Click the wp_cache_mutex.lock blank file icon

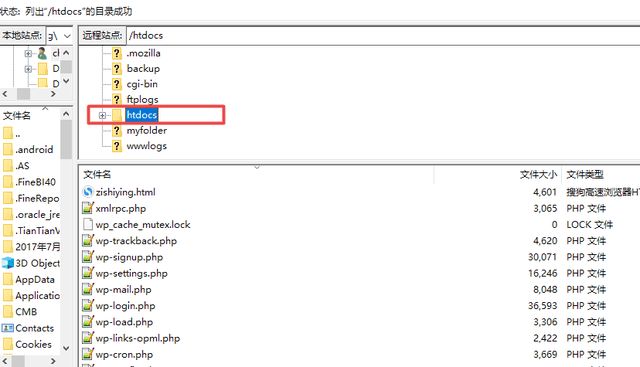(x=87, y=224)
